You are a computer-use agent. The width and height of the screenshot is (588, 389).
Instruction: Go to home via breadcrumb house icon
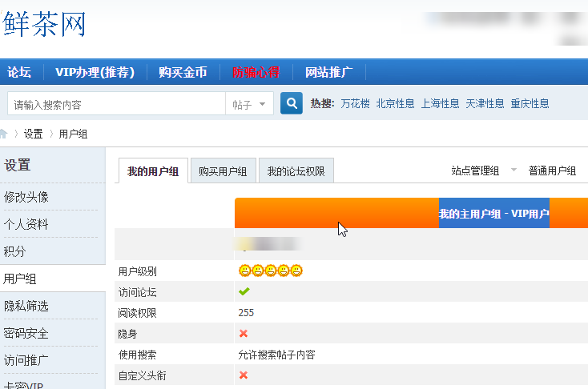[x=3, y=134]
